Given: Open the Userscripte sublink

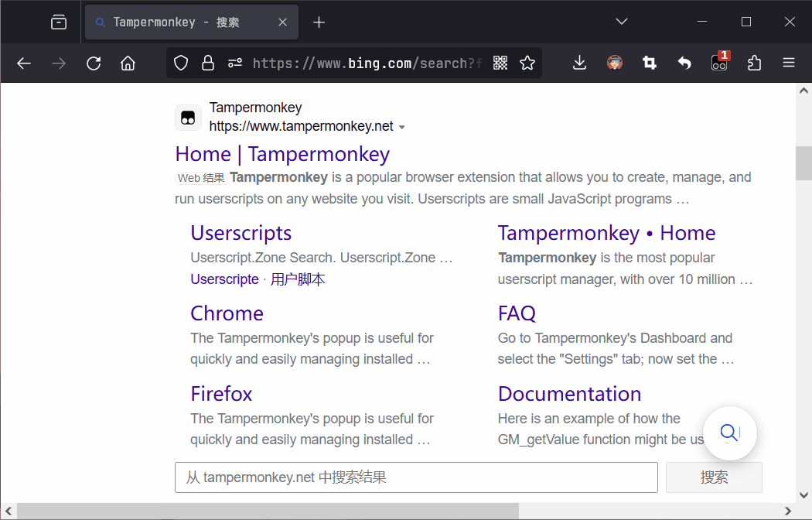Looking at the screenshot, I should click(x=224, y=279).
